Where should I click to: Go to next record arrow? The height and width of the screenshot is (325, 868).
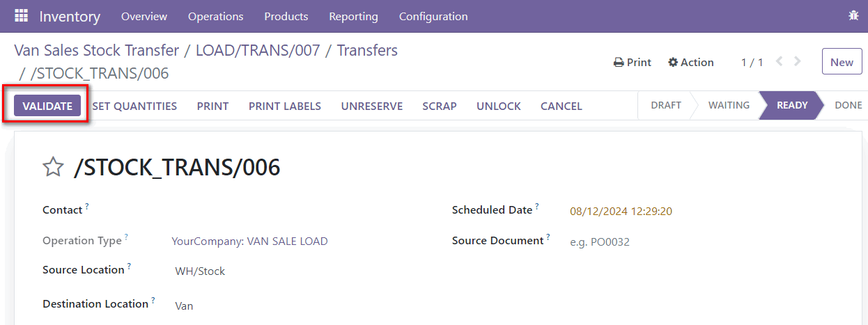click(x=798, y=61)
